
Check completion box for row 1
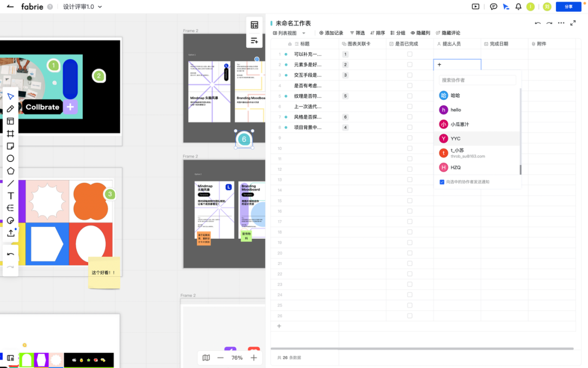tap(409, 54)
